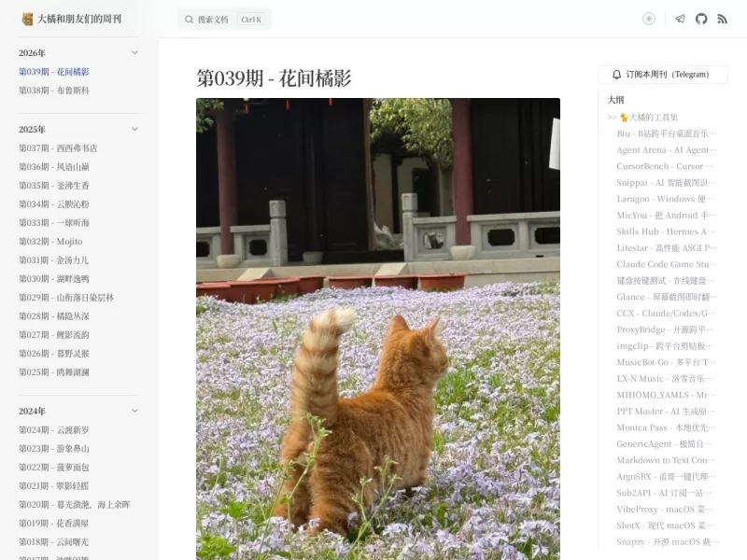Screen dimensions: 747x560
Task: Collapse the 2024年 section chevron
Action: (134, 411)
